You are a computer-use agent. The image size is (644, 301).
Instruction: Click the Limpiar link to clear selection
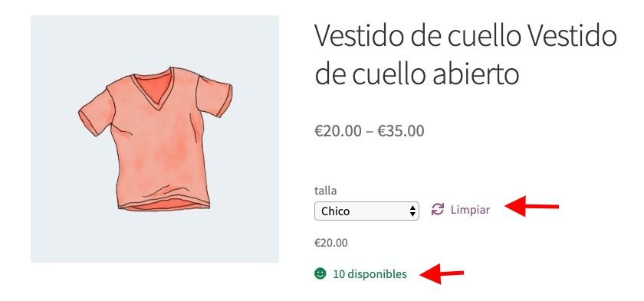pyautogui.click(x=470, y=210)
